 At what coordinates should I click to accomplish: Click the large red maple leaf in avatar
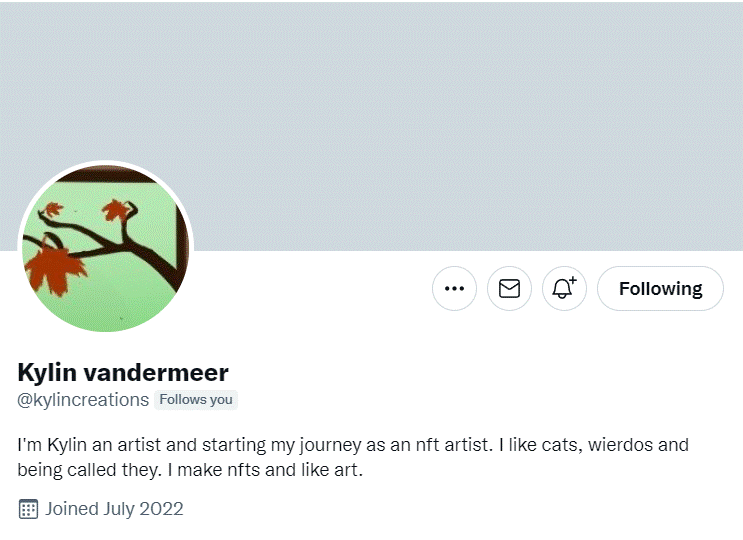(54, 270)
